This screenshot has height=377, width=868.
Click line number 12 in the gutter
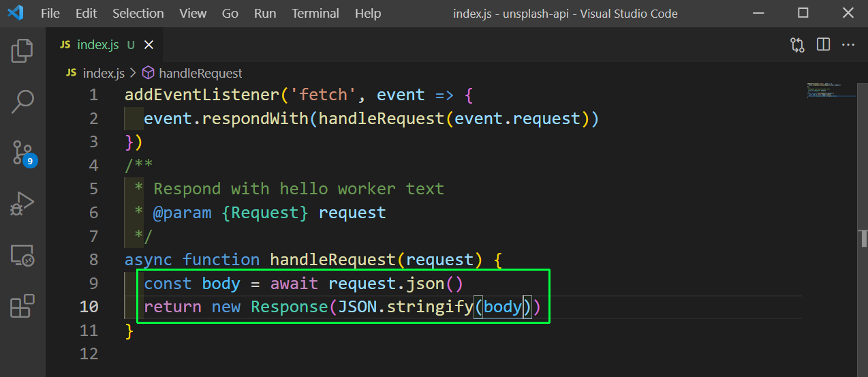coord(89,354)
